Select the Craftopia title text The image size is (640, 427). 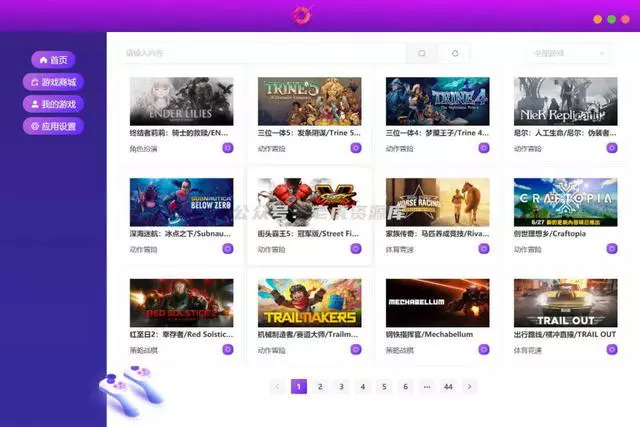tap(550, 234)
